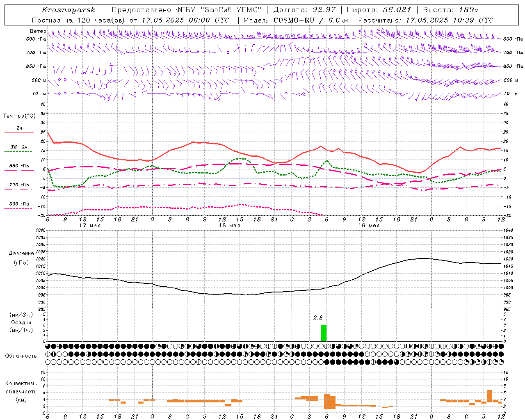Click the 'Предоставлено ФГБУ ЗапСиб УГМС' provider text
The height and width of the screenshot is (420, 525).
pos(187,10)
